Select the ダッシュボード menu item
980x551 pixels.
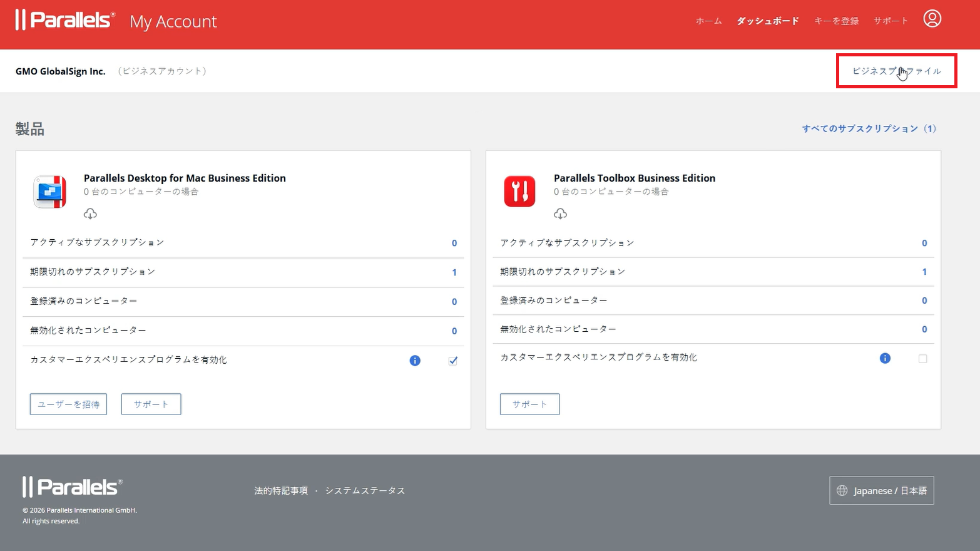point(768,21)
